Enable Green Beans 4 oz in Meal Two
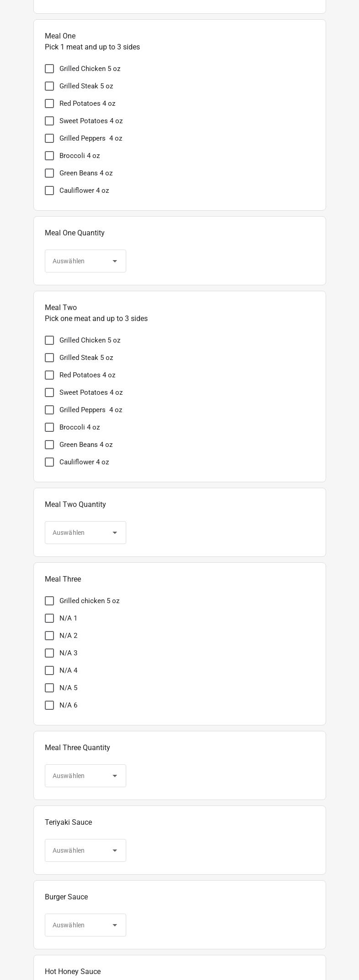The width and height of the screenshot is (359, 980). [49, 445]
